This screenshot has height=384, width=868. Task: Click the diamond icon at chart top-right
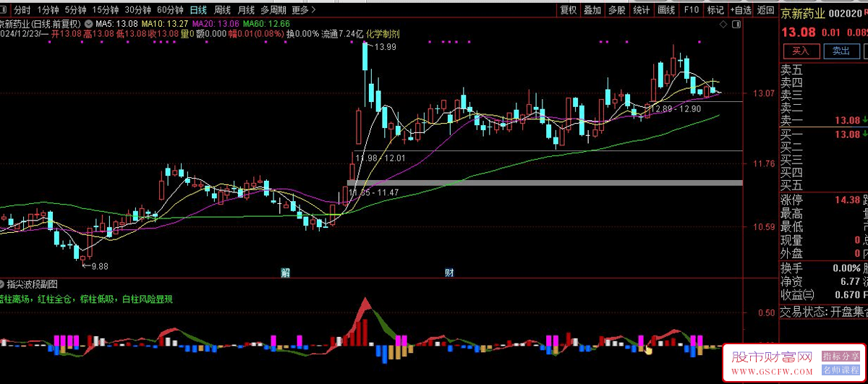point(723,25)
